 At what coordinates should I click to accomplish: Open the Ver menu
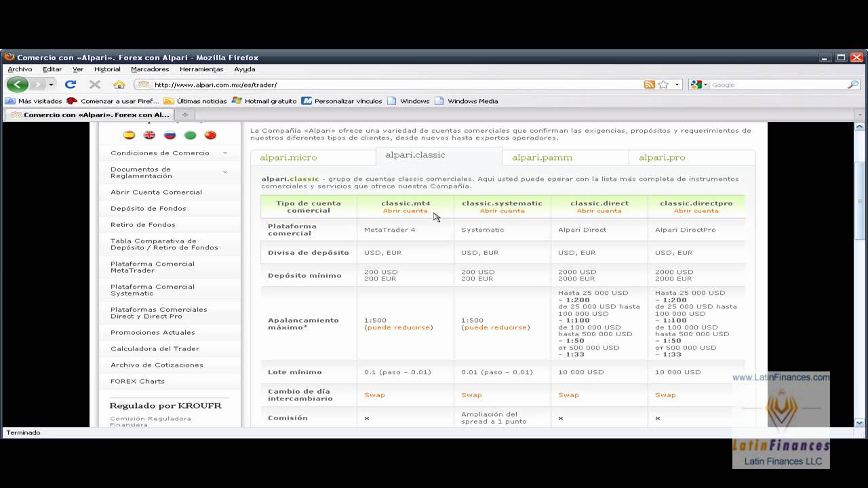tap(78, 69)
